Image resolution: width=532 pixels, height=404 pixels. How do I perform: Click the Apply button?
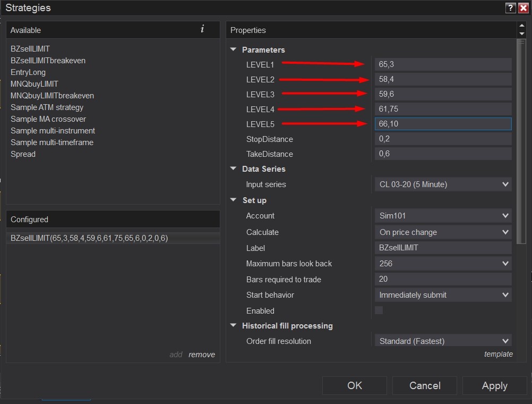(x=495, y=385)
